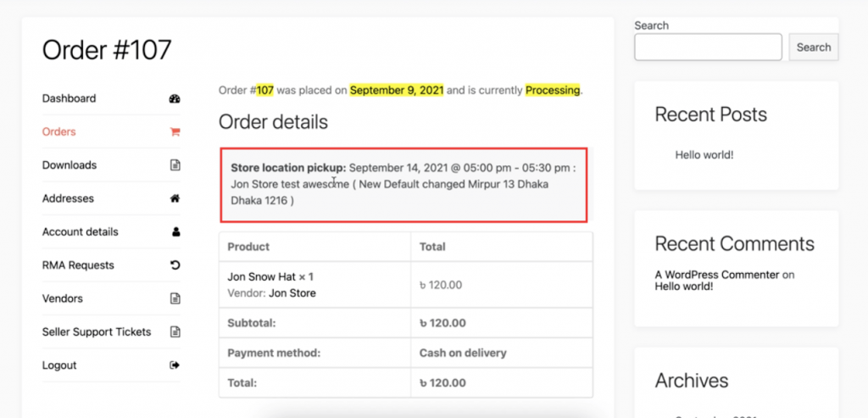Click the Vendors document icon

tap(175, 299)
